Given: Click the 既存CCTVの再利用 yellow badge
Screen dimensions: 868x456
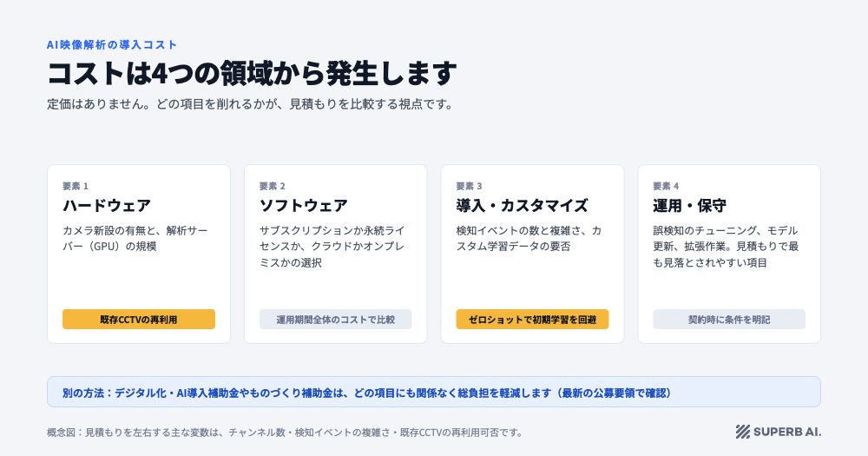Looking at the screenshot, I should (x=138, y=319).
